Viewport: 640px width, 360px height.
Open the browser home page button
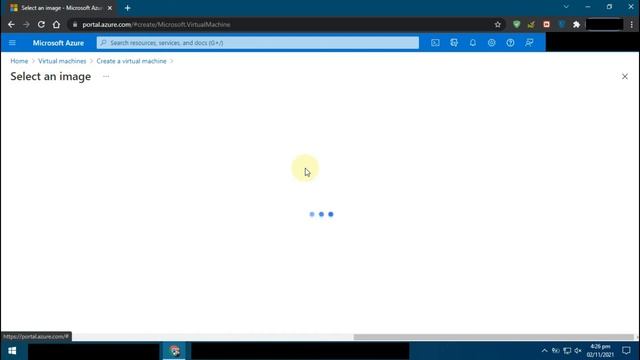pos(56,24)
